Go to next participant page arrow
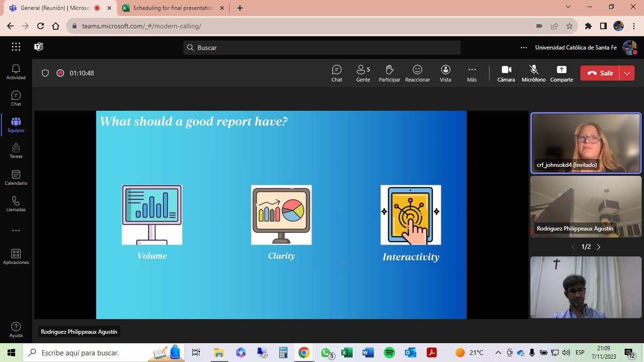 tap(599, 247)
